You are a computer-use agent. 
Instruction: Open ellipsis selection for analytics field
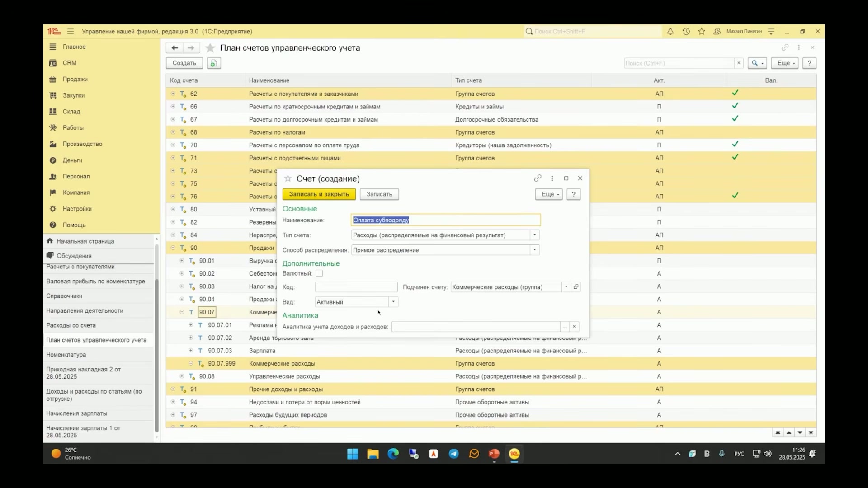tap(565, 327)
